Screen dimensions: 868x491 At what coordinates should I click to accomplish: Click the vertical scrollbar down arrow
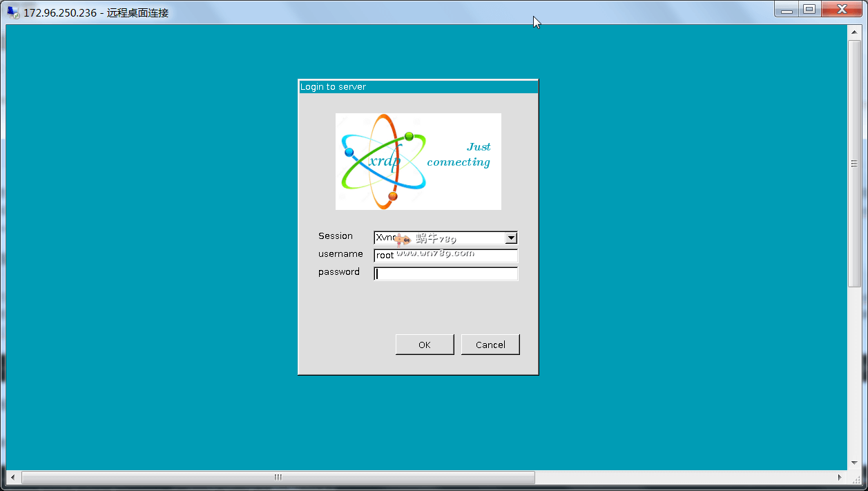(853, 462)
